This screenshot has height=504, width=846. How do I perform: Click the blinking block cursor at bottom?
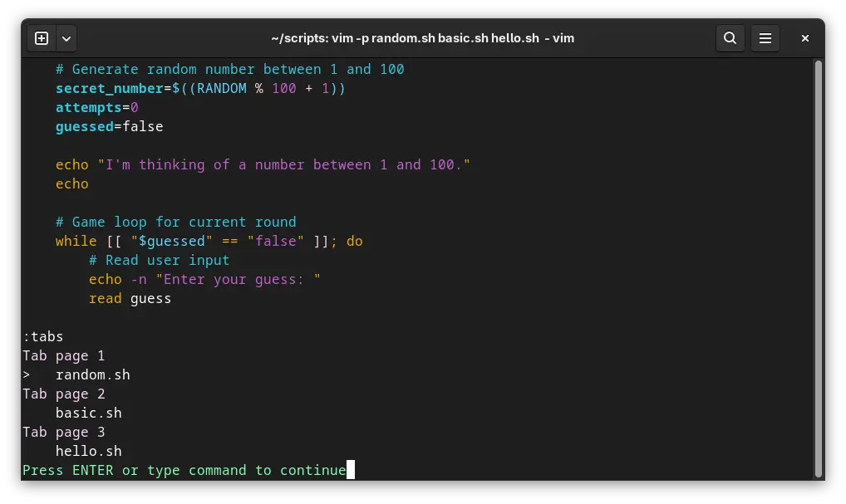click(x=351, y=470)
